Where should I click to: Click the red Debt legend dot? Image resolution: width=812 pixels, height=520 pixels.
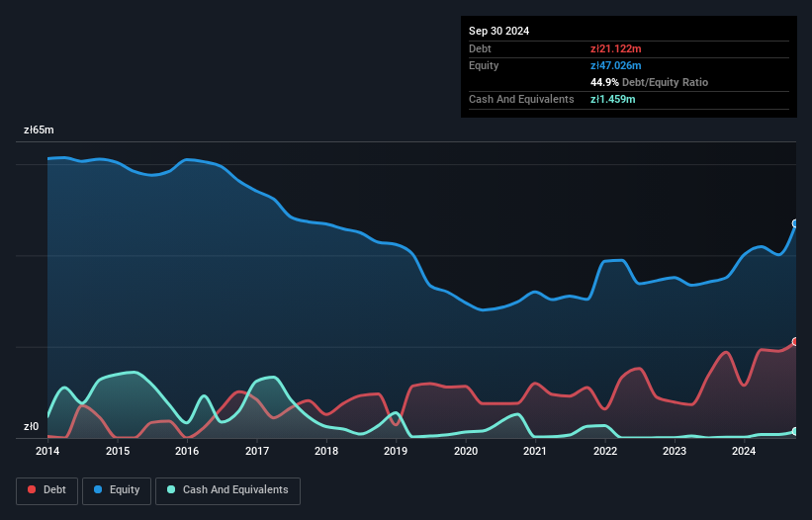click(32, 489)
